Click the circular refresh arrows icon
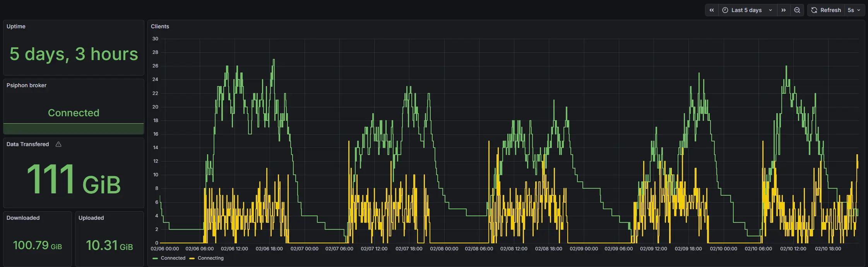This screenshot has width=868, height=267. pos(814,10)
